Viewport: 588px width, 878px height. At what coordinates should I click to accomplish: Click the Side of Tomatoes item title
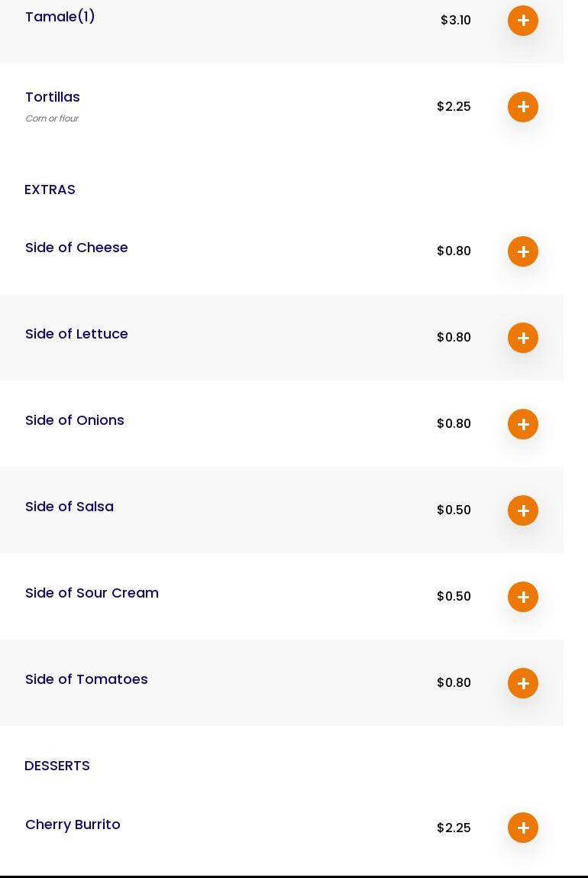86,679
